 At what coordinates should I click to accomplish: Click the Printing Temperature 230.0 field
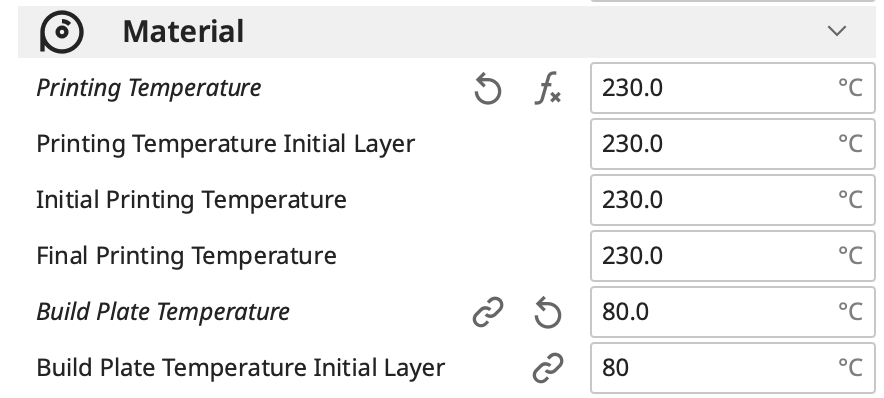732,88
